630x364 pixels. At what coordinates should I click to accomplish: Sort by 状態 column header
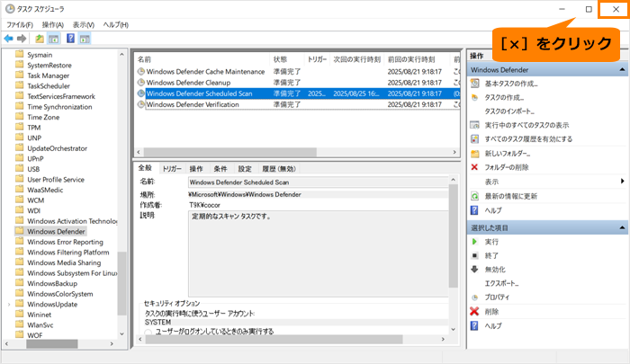[x=287, y=59]
